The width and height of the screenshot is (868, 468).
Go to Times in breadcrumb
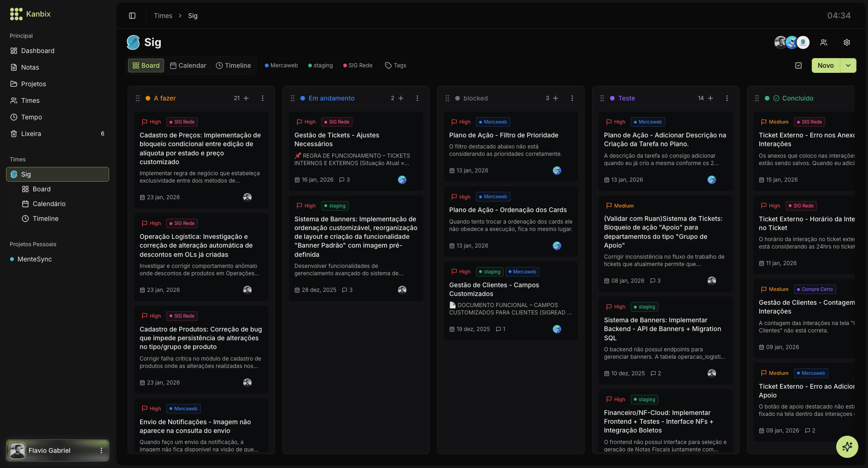(x=163, y=16)
